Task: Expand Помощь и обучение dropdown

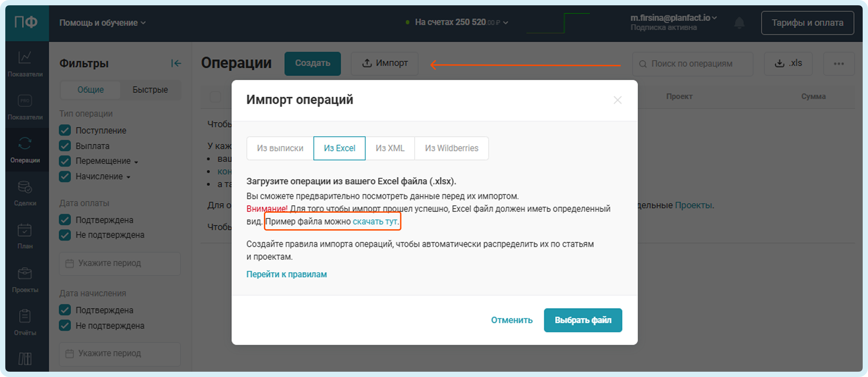Action: click(x=102, y=23)
